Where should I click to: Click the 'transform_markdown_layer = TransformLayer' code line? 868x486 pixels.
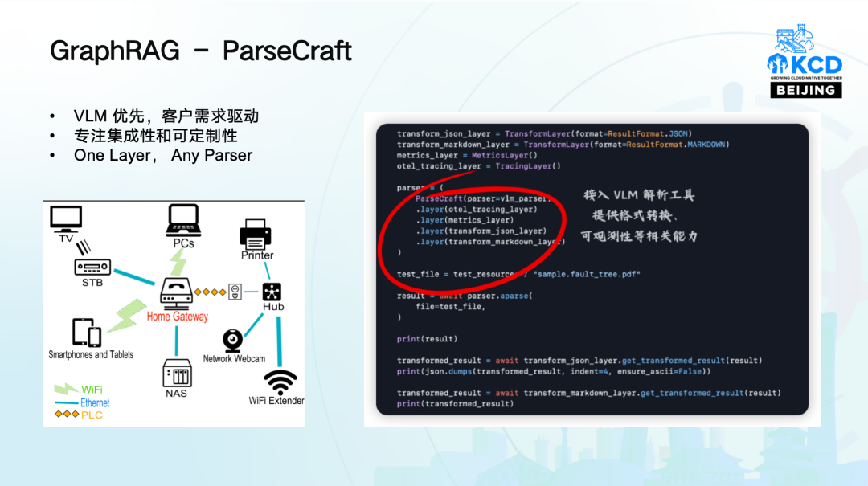point(563,145)
